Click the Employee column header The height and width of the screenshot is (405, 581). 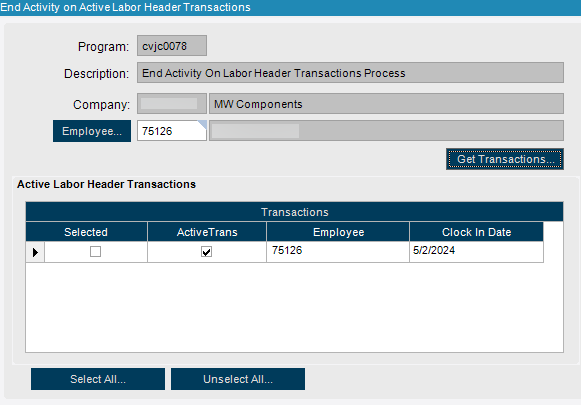[338, 232]
